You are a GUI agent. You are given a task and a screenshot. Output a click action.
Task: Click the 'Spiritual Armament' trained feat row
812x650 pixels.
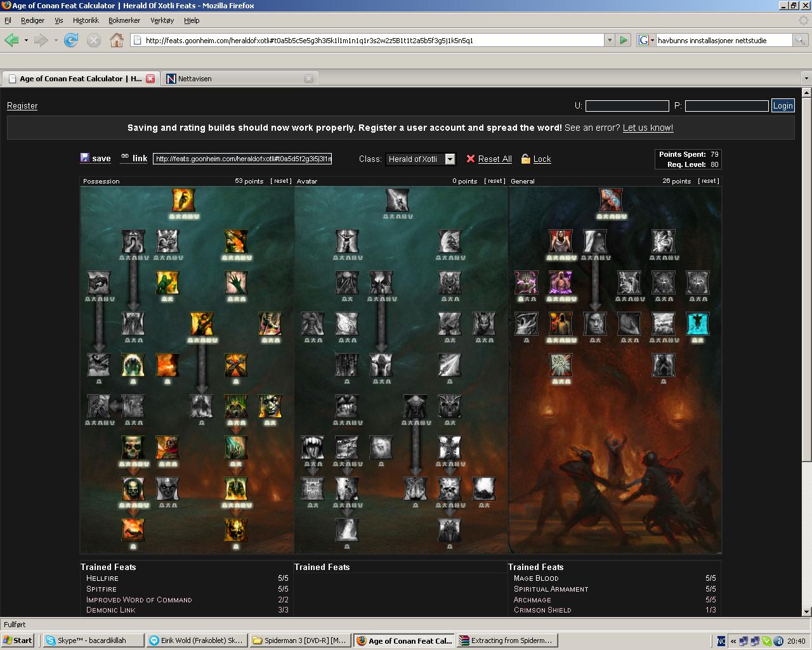pos(614,589)
